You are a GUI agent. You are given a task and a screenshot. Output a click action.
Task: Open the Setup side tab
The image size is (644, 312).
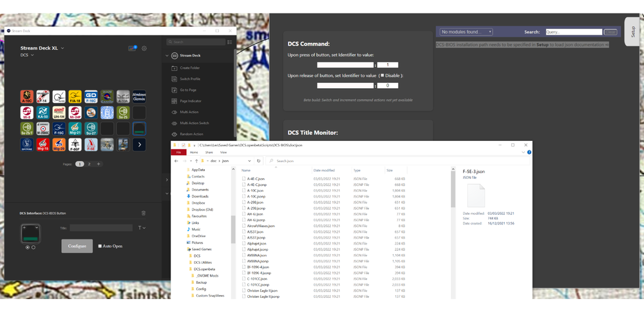click(633, 32)
